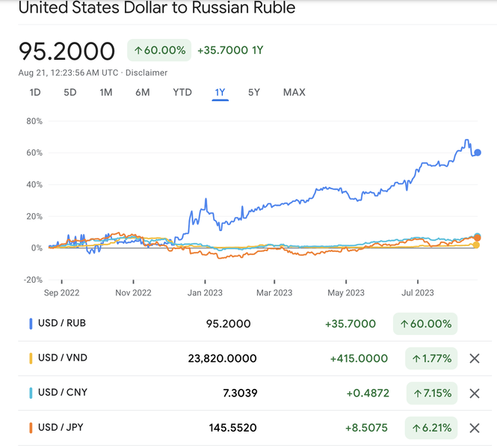
Task: Click the orange USD / JPY color marker
Action: (31, 429)
